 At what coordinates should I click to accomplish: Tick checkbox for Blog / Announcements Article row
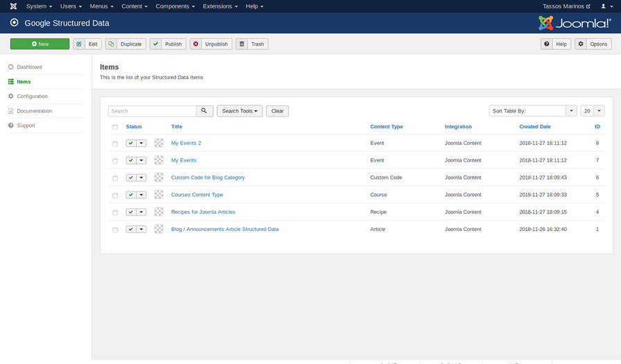pyautogui.click(x=115, y=230)
